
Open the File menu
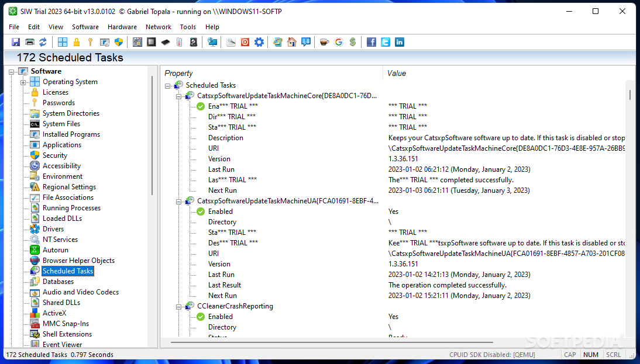tap(14, 27)
